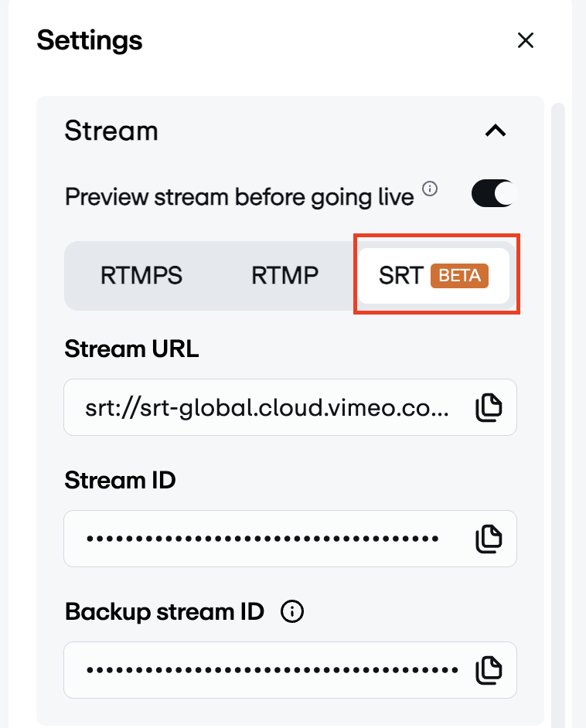
Task: Click the Backup stream ID label
Action: [x=165, y=612]
